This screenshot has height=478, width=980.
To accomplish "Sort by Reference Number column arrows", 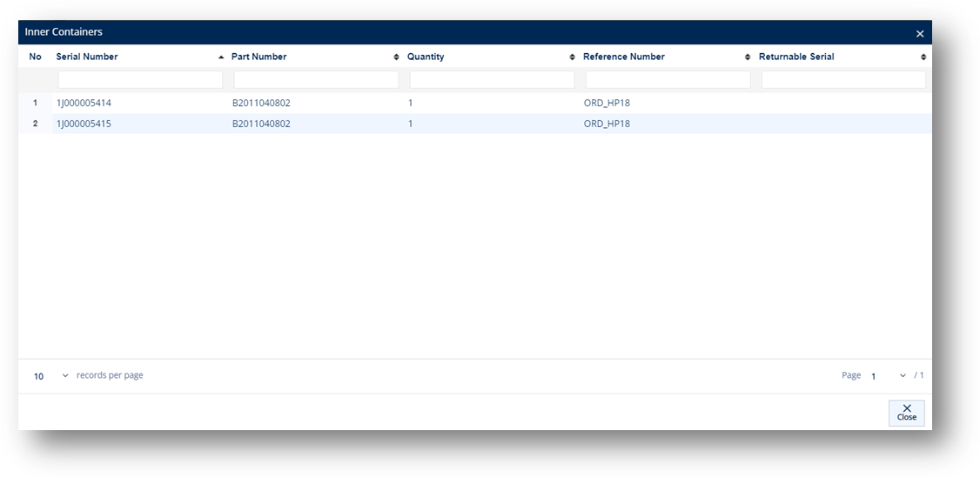I will tap(748, 57).
